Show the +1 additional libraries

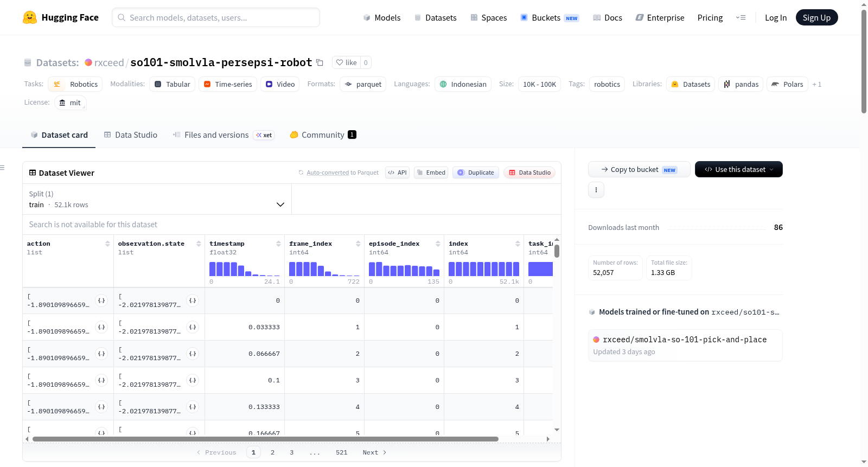click(x=816, y=85)
